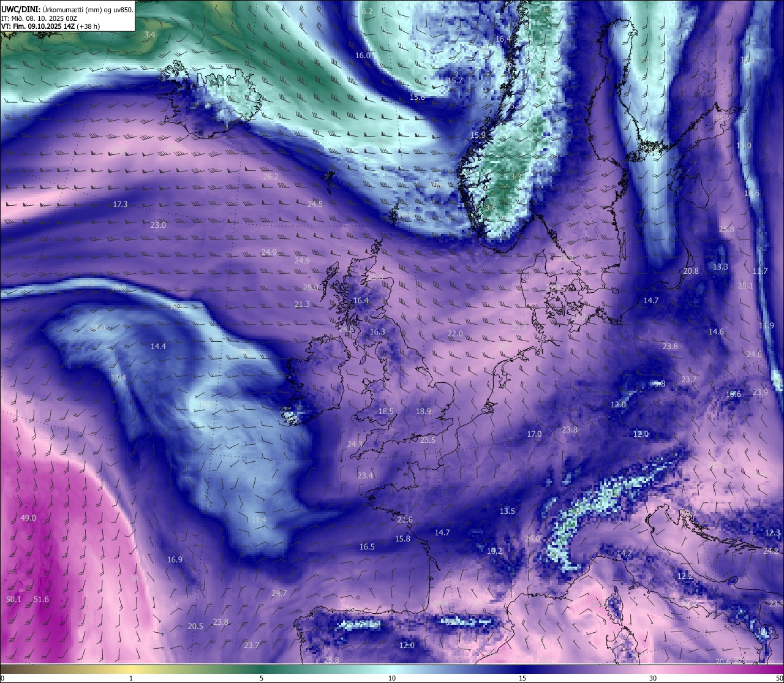The width and height of the screenshot is (784, 683).
Task: Click the 1 tick on the colorbar
Action: pos(131,678)
